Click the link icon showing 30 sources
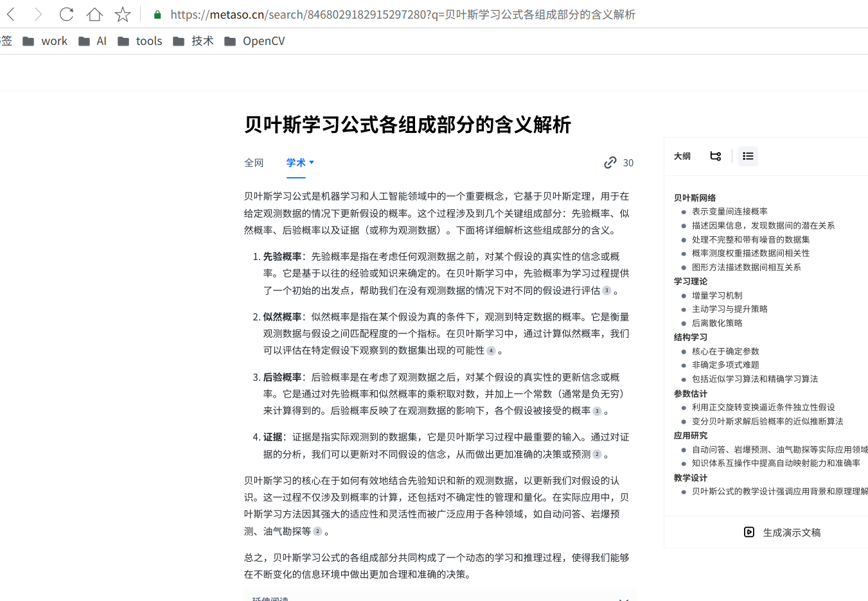The height and width of the screenshot is (601, 868). pos(610,163)
